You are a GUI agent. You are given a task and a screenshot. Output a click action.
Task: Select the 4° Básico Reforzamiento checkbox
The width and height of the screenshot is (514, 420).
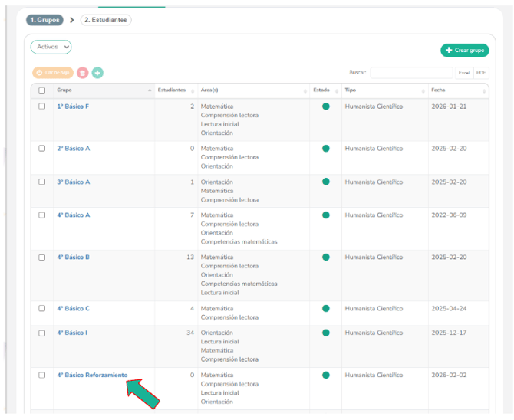click(42, 376)
